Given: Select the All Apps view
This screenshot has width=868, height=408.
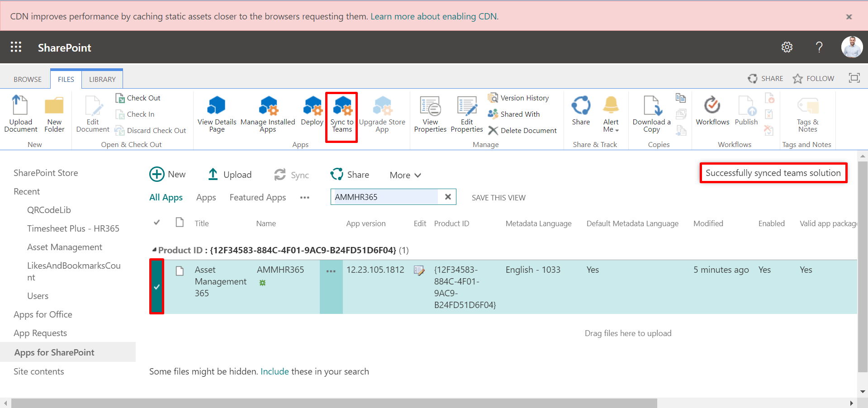Looking at the screenshot, I should [x=166, y=197].
